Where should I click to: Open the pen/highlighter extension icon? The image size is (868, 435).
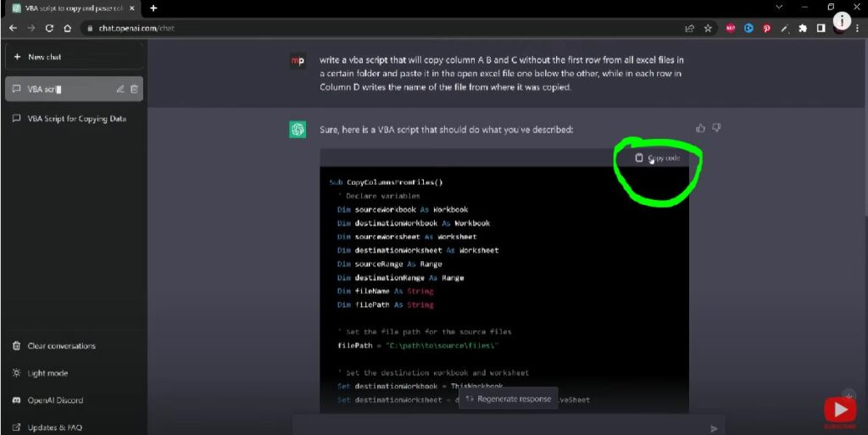point(784,28)
